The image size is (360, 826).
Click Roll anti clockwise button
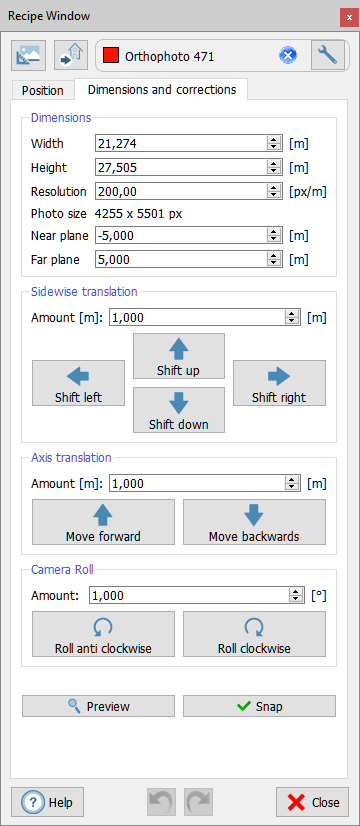click(103, 634)
